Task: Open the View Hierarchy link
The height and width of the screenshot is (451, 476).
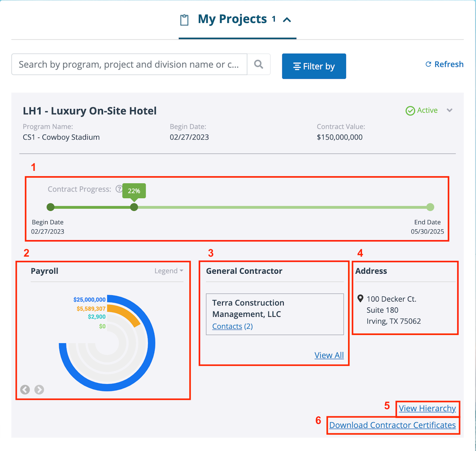Action: 427,408
